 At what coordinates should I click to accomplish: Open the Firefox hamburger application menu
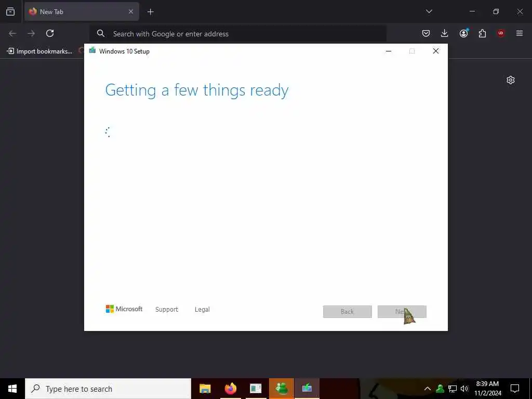(520, 33)
